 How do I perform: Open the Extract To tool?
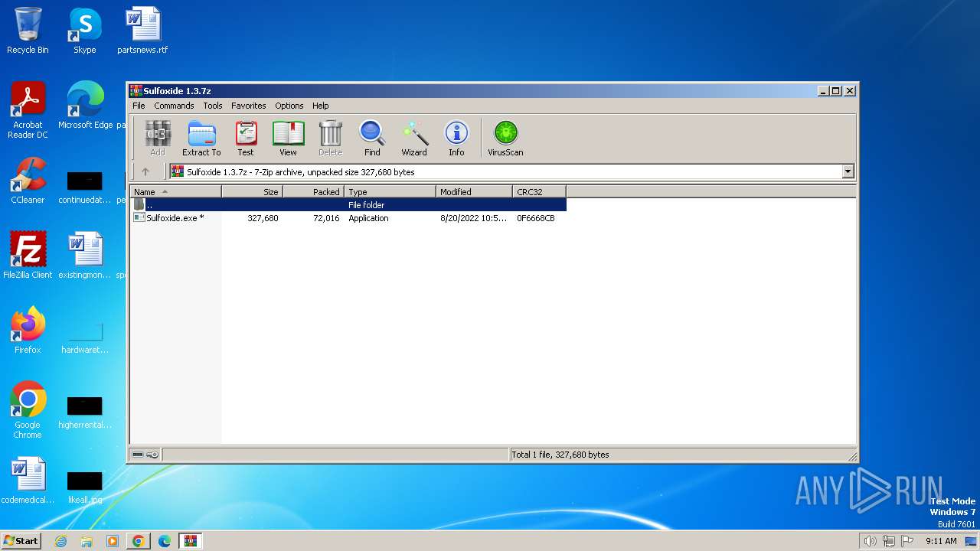(201, 139)
